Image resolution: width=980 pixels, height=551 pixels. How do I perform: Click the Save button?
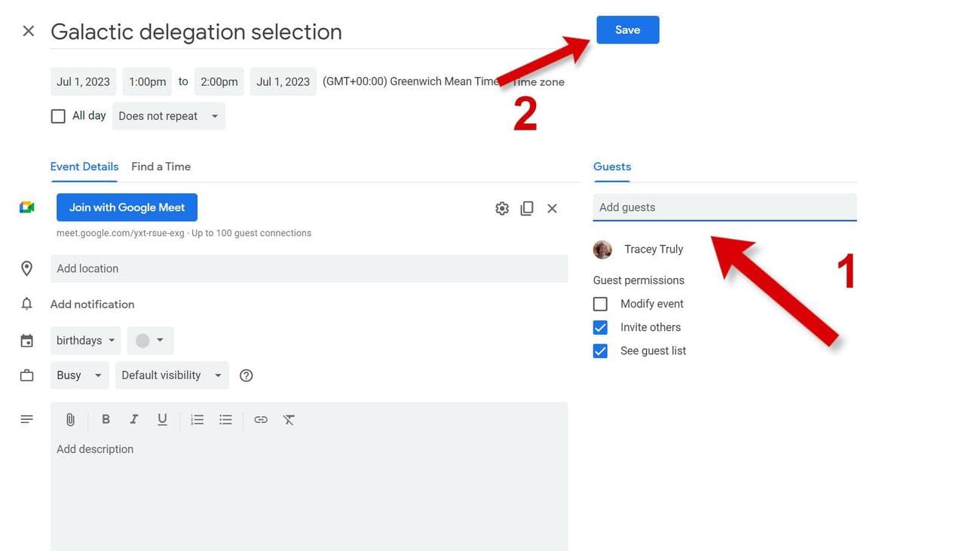pos(627,30)
